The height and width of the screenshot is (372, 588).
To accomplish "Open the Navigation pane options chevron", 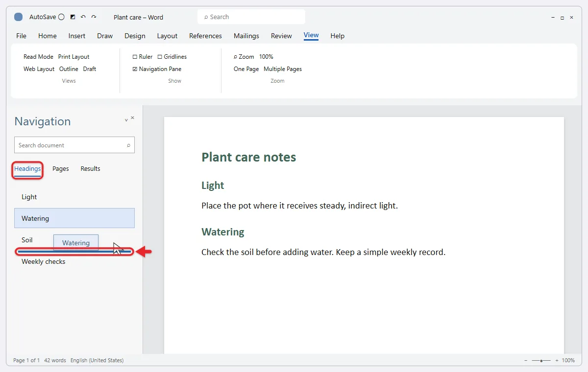I will click(x=126, y=119).
